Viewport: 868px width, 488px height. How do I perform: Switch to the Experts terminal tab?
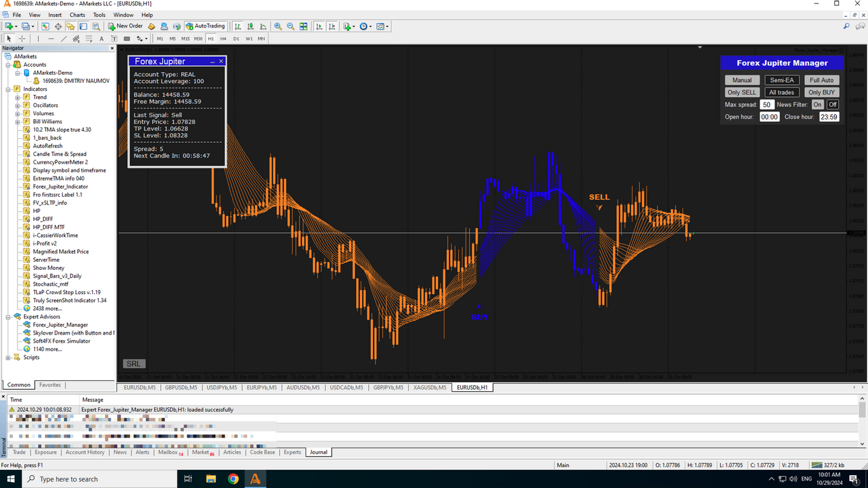click(x=292, y=452)
